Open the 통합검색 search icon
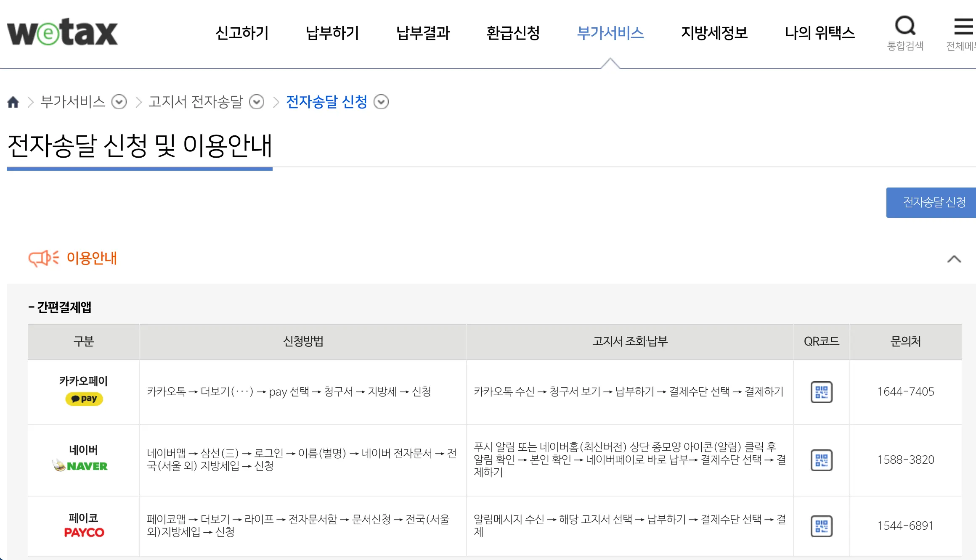Viewport: 976px width, 560px height. (905, 26)
